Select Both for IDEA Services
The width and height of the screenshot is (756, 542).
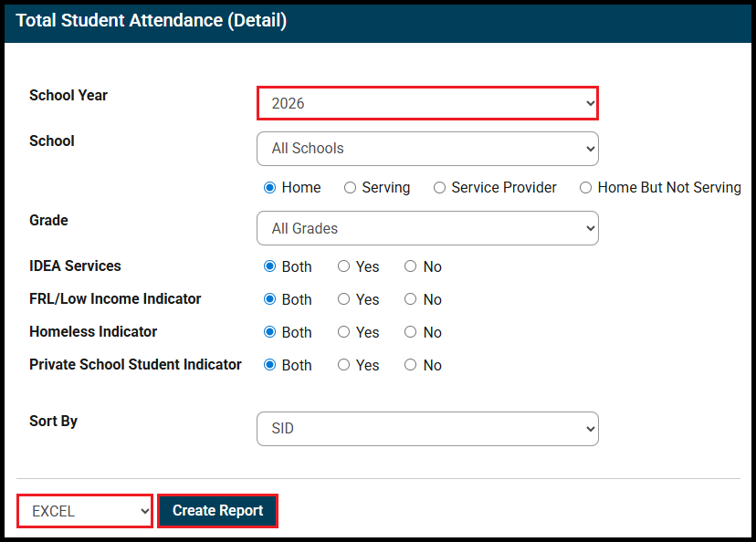click(270, 267)
